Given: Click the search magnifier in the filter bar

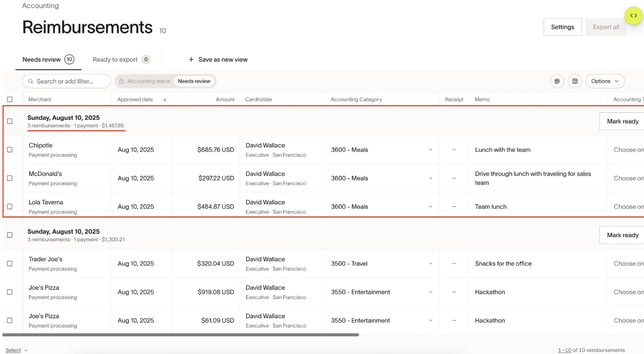Looking at the screenshot, I should tap(31, 81).
